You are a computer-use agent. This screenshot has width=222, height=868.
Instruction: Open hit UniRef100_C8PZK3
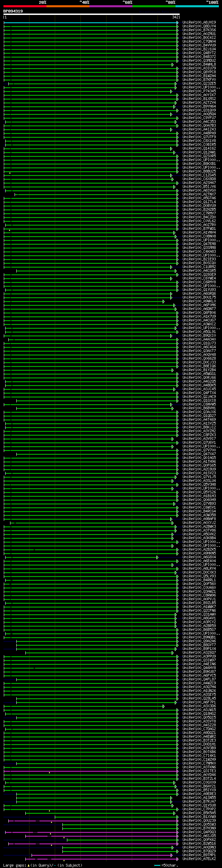point(199,435)
